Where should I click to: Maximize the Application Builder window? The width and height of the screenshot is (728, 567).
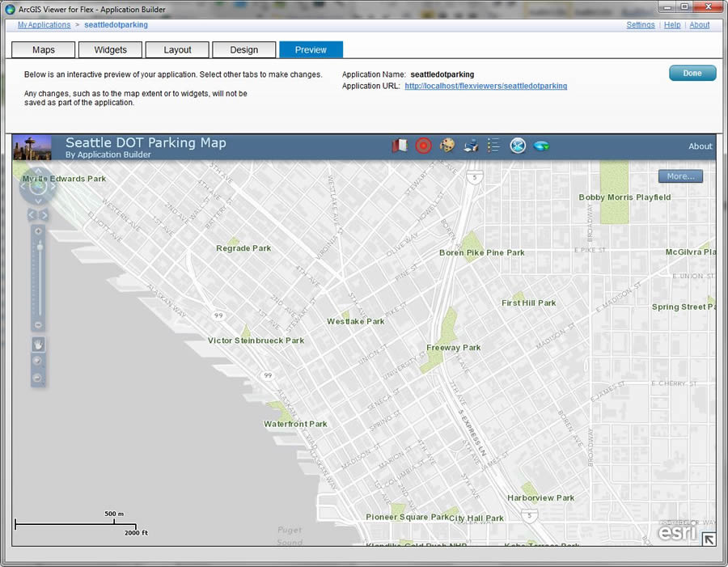click(684, 7)
